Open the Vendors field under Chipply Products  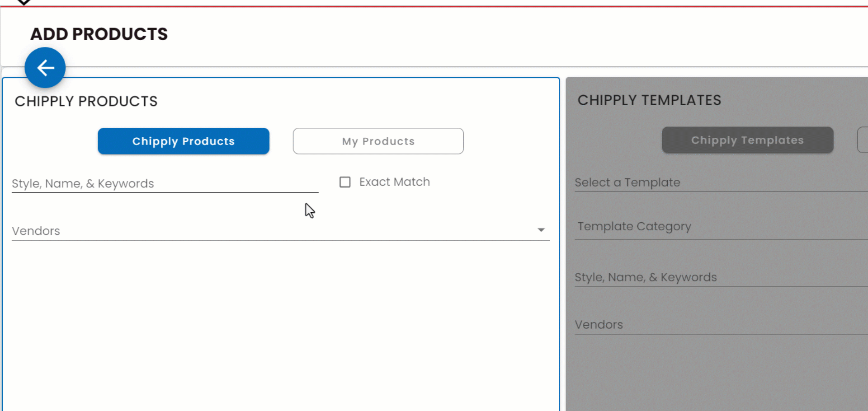[271, 231]
